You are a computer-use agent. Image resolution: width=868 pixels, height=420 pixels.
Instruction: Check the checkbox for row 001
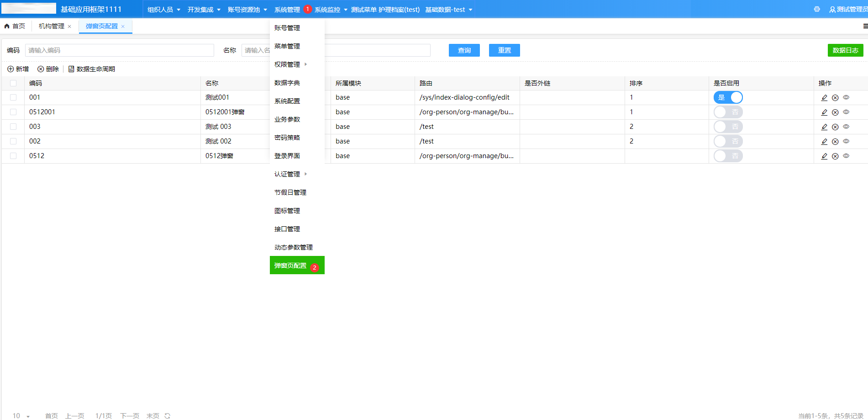13,97
